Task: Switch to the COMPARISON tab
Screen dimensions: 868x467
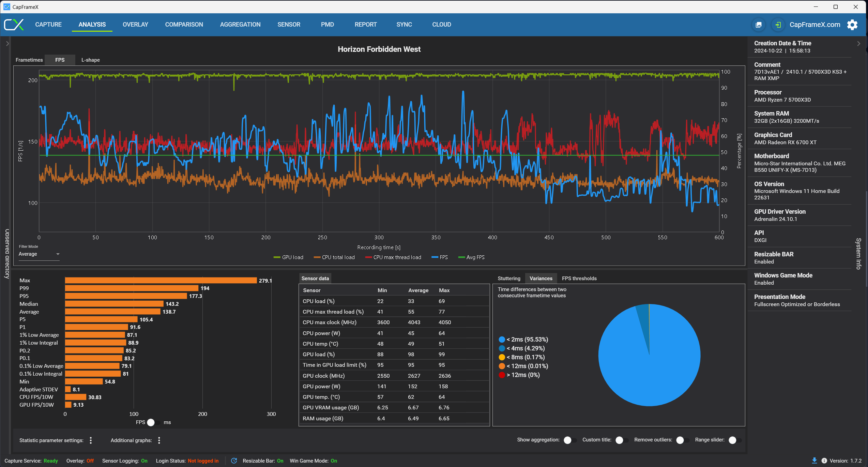Action: click(184, 25)
